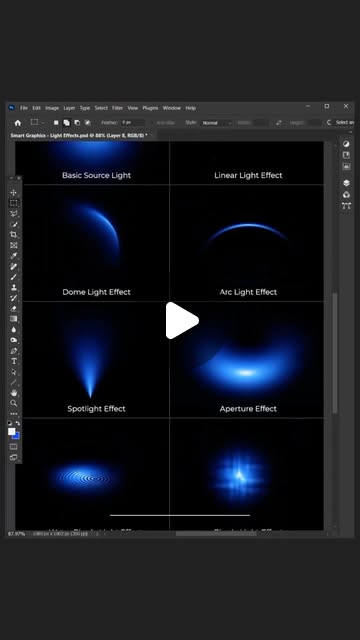Click the Select and Mask button
Image resolution: width=360 pixels, height=640 pixels.
tap(344, 122)
